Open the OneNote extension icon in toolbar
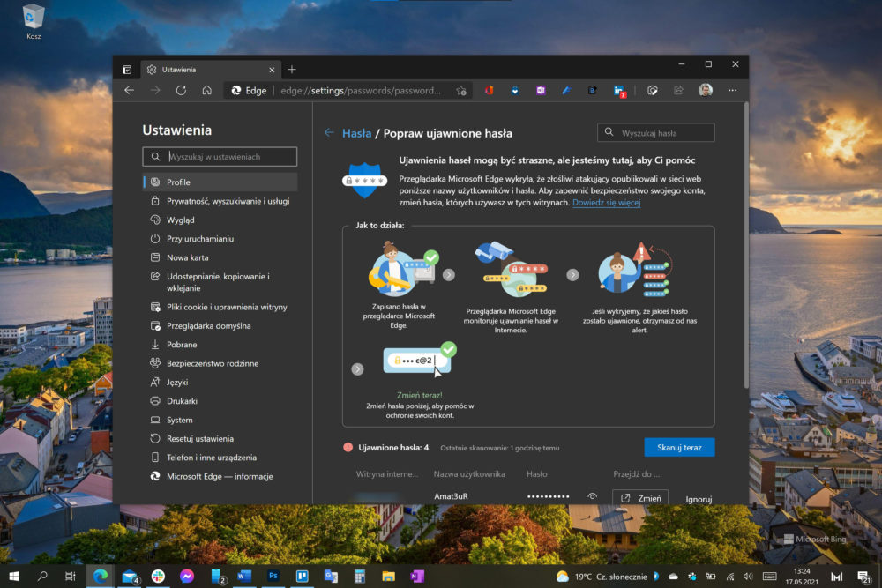Viewport: 882px width, 588px height. 541,90
